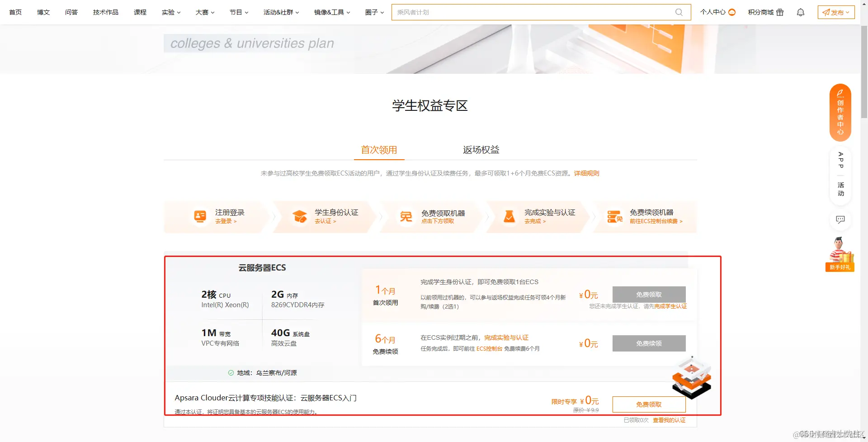Expand the 镜像&工具 dropdown
Viewport: 868px width, 442px height.
331,12
